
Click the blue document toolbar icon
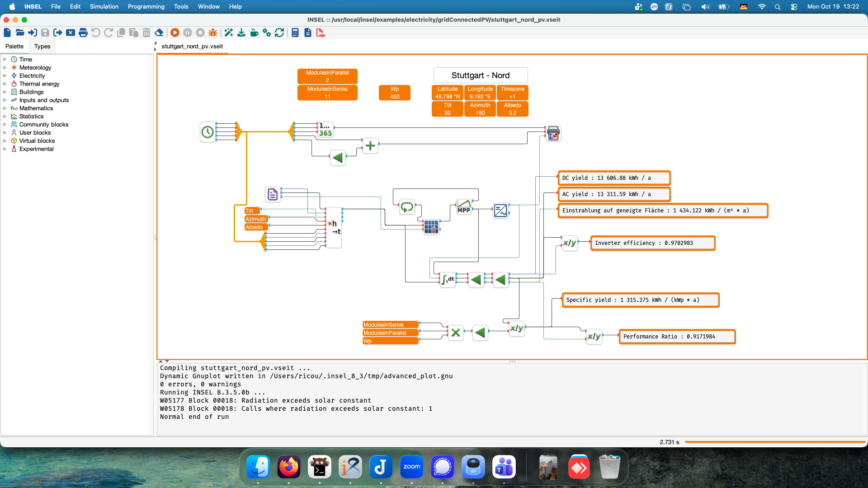click(x=308, y=33)
